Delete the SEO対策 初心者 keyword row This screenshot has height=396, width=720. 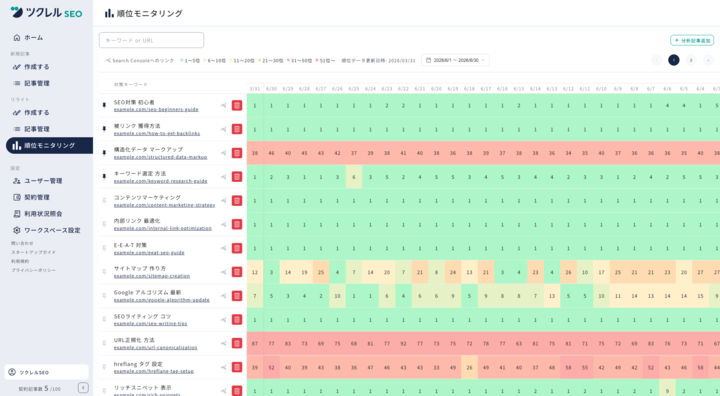pyautogui.click(x=236, y=105)
